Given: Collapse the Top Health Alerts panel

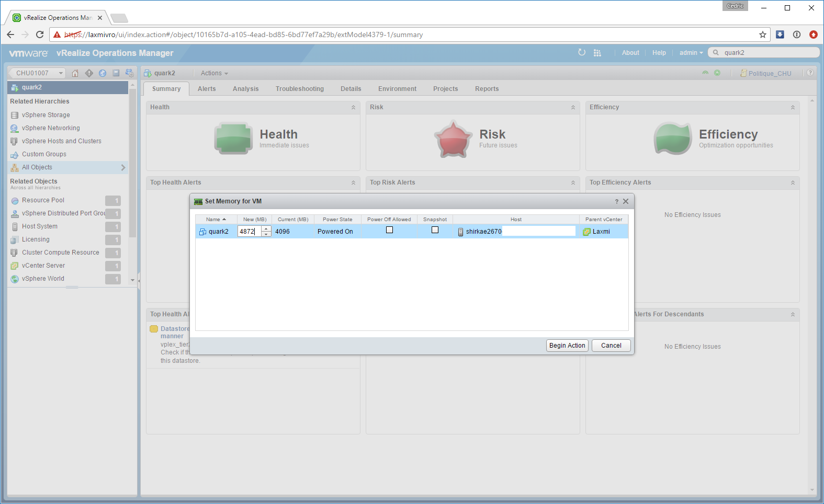Looking at the screenshot, I should coord(353,182).
